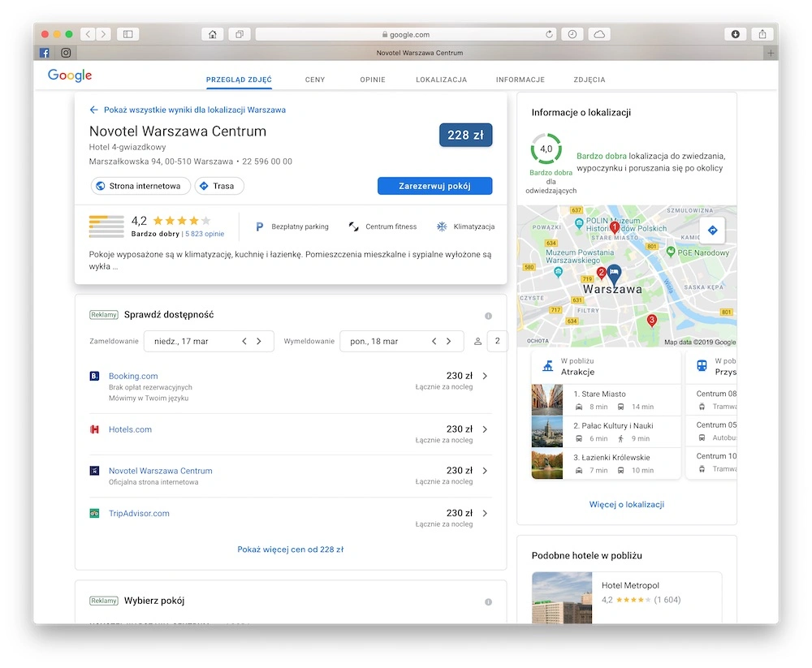812x668 pixels.
Task: Click the Hotel Metropol name
Action: [630, 586]
